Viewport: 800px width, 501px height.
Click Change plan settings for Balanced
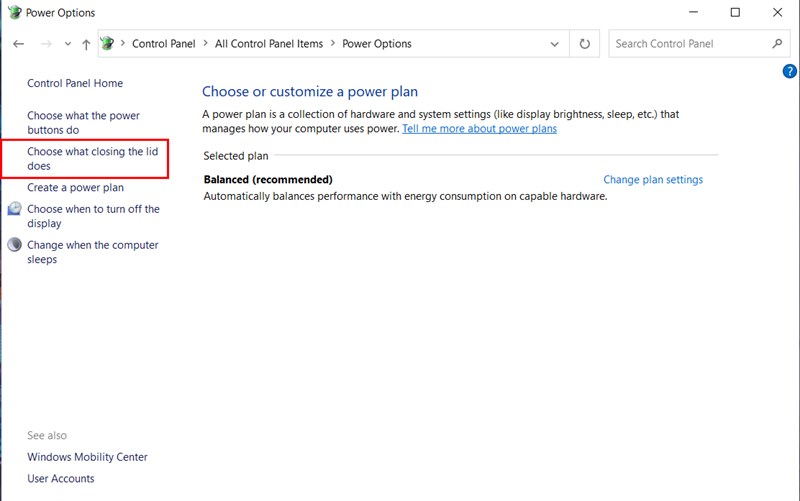[x=653, y=180]
